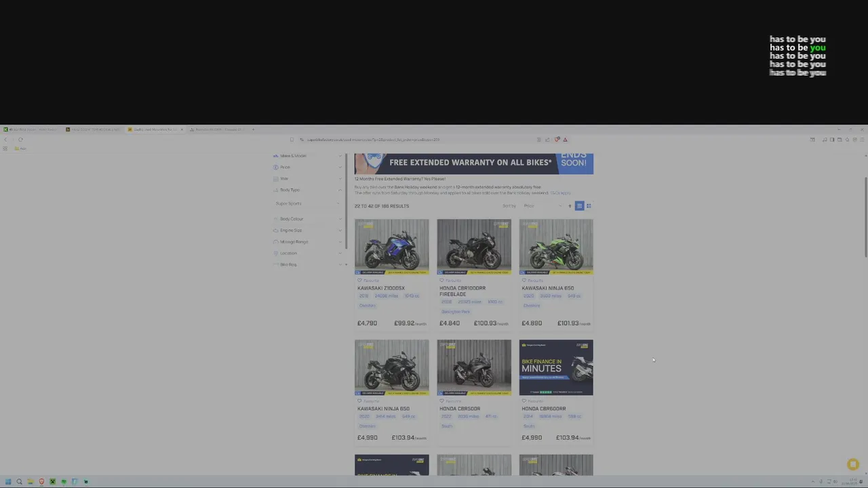Favourite the Honda CBR1000RR Fireblade heart icon

[442, 281]
